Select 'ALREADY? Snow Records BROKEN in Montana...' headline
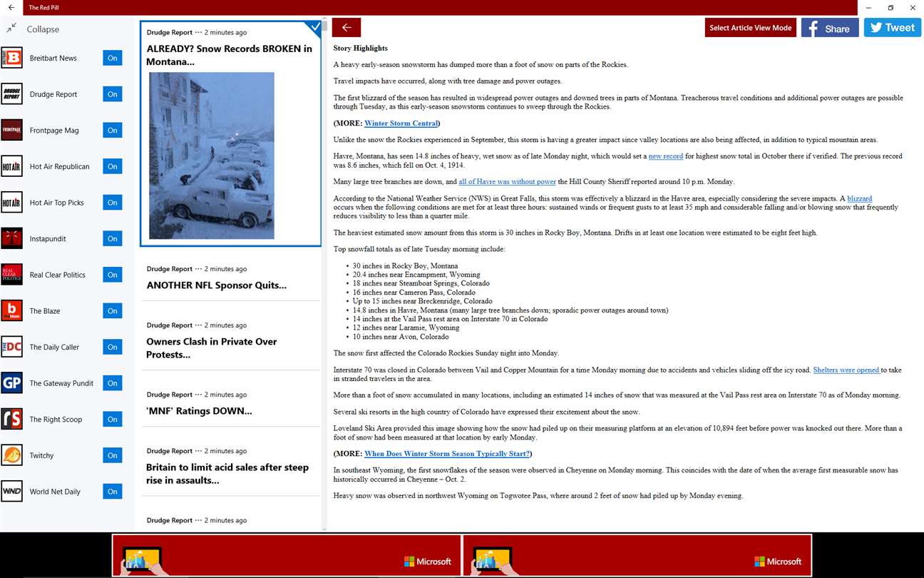Screen dimensions: 924x578 pyautogui.click(x=230, y=55)
